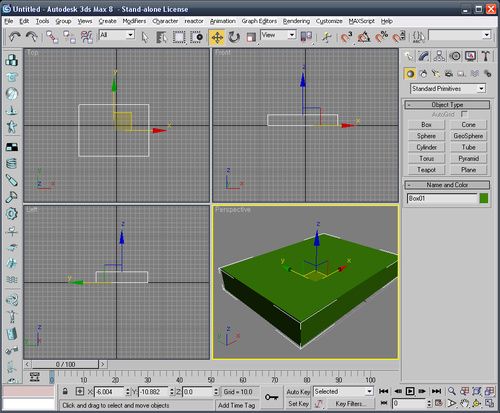
Task: Click the green object color swatch
Action: pos(484,198)
